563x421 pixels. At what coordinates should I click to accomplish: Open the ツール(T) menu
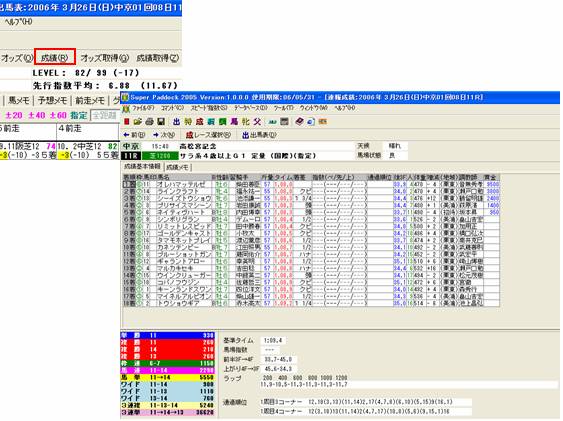pyautogui.click(x=283, y=108)
